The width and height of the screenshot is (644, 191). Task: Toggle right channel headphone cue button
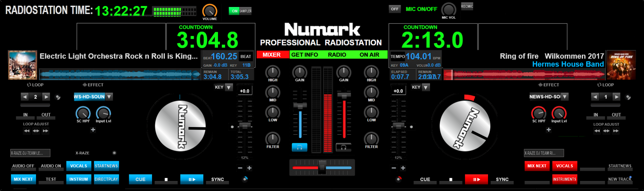coord(344,147)
